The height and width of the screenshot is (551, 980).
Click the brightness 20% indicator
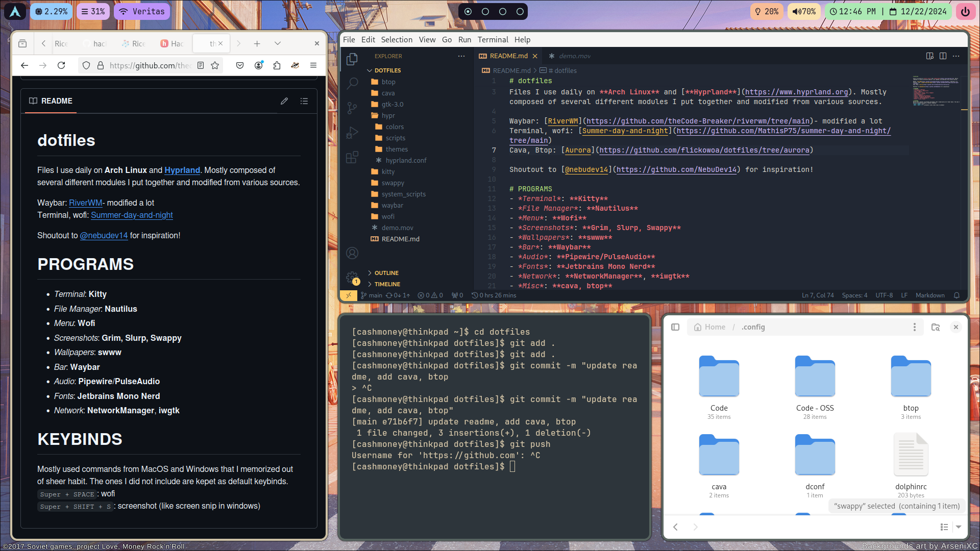[x=767, y=11]
